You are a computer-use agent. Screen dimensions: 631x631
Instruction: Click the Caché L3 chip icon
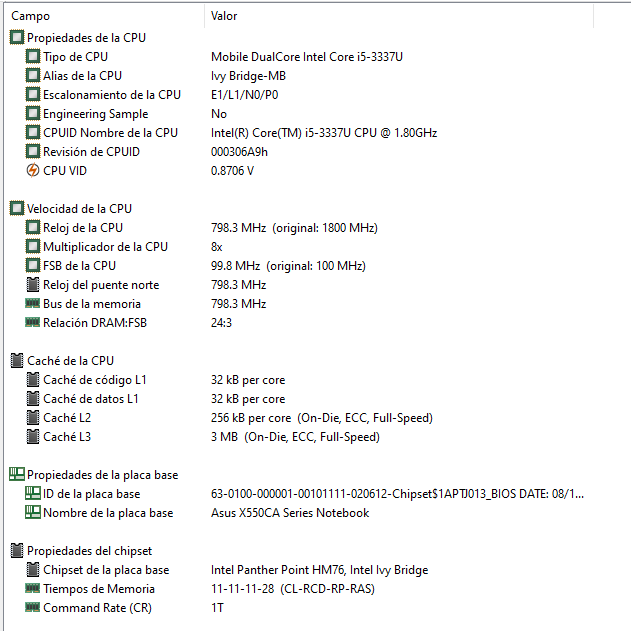[33, 437]
